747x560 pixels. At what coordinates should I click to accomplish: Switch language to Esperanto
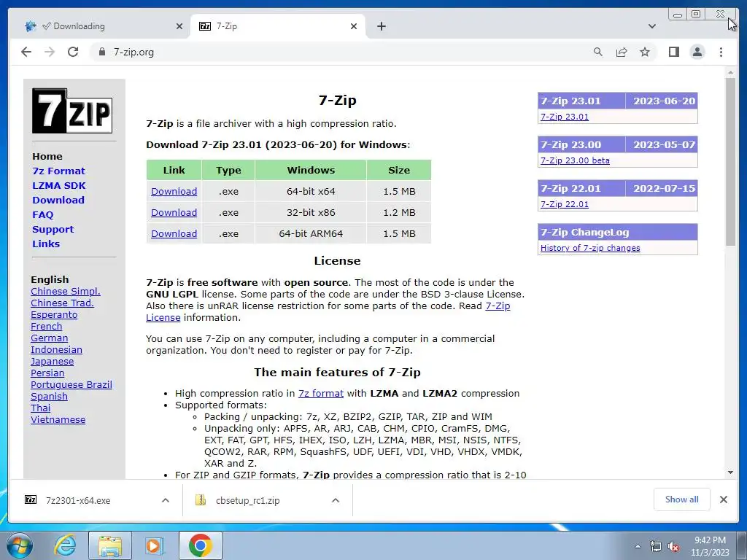(x=54, y=315)
